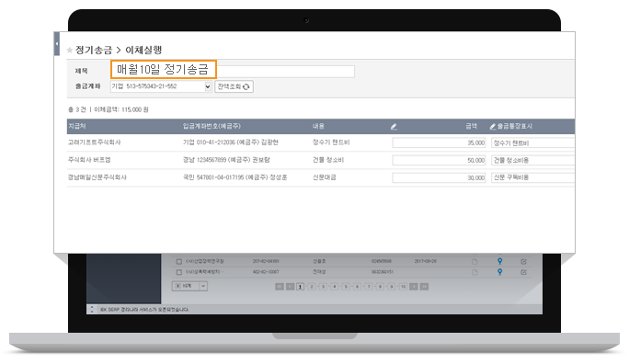
Task: Click account 경남 1234567899 (예금주) 권보람
Action: pos(226,160)
